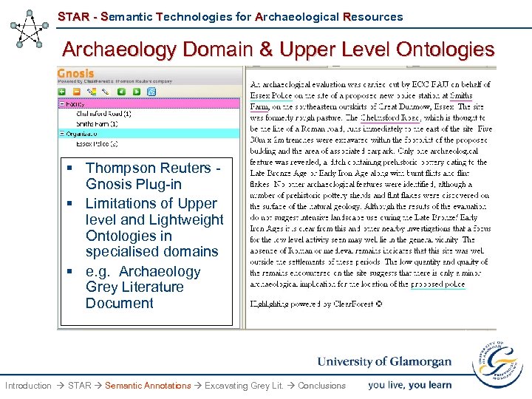Select Smiths Farm (1) tree entry
Viewport: 532px width, 399px height.
point(97,124)
